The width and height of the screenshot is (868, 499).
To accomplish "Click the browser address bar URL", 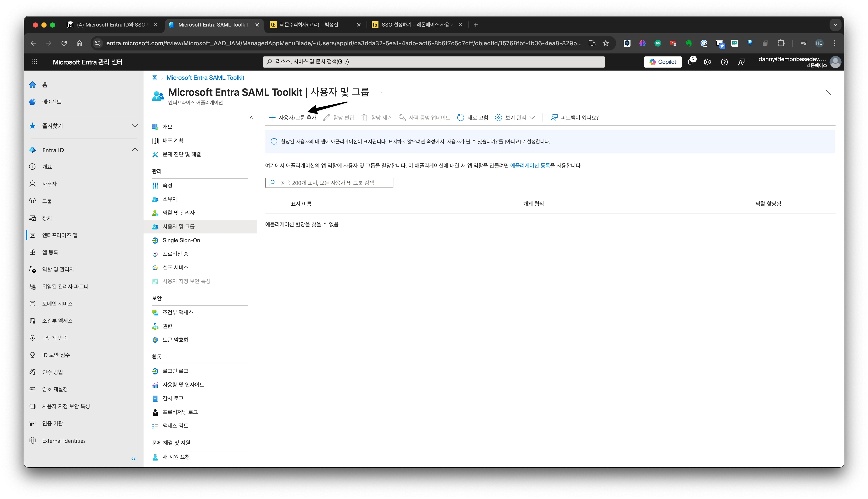I will (344, 43).
